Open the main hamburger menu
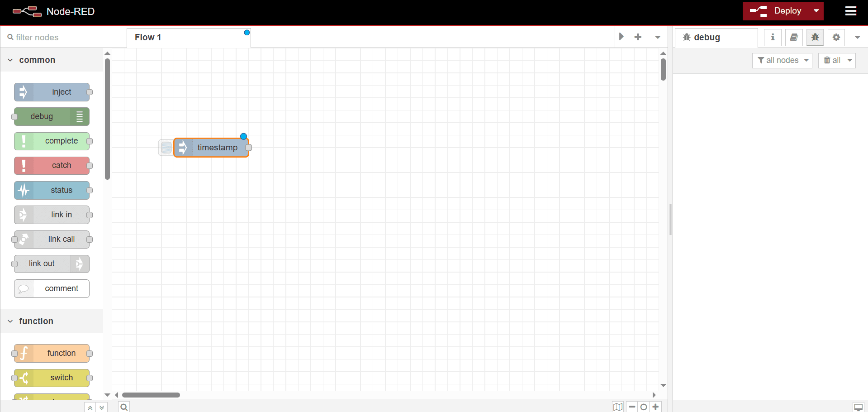 [x=851, y=11]
